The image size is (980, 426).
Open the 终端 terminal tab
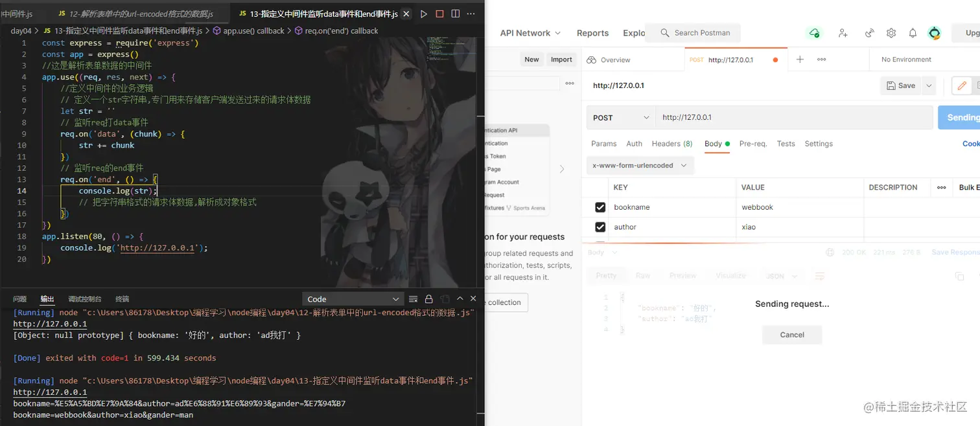121,298
